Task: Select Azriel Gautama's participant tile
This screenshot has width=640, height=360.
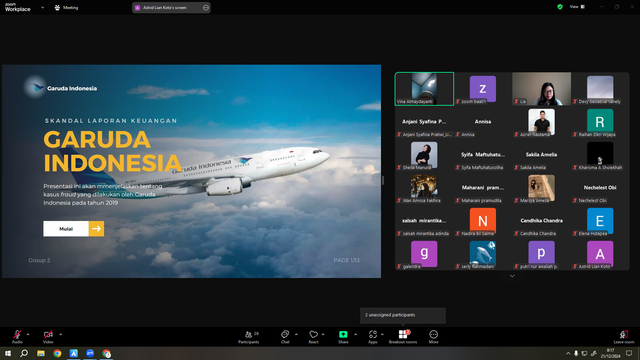Action: click(x=542, y=122)
